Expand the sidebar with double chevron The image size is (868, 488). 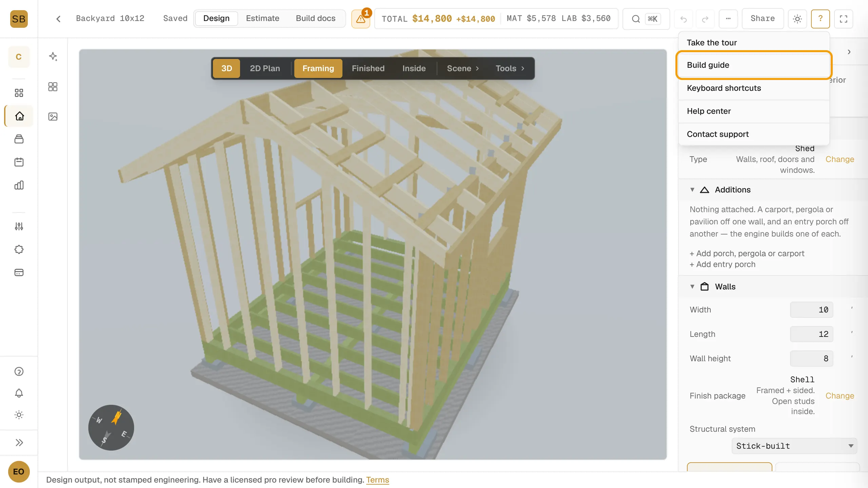(19, 443)
